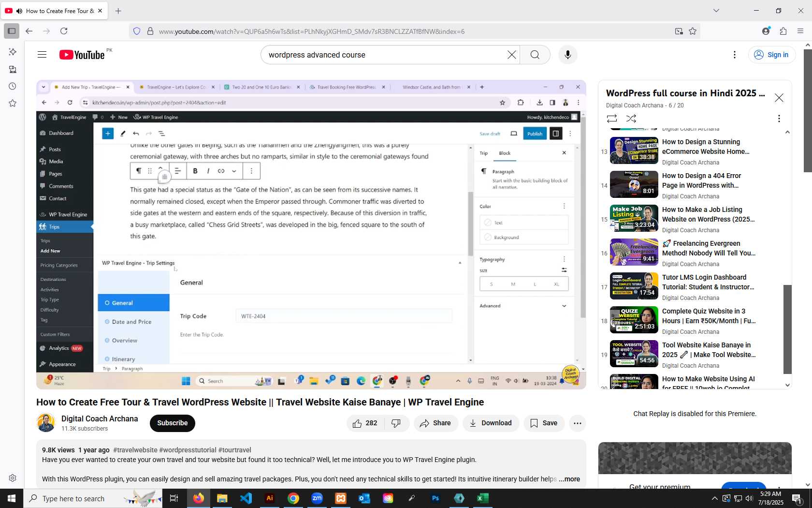Go to the YouTube home logo
Image resolution: width=812 pixels, height=508 pixels.
pyautogui.click(x=82, y=55)
